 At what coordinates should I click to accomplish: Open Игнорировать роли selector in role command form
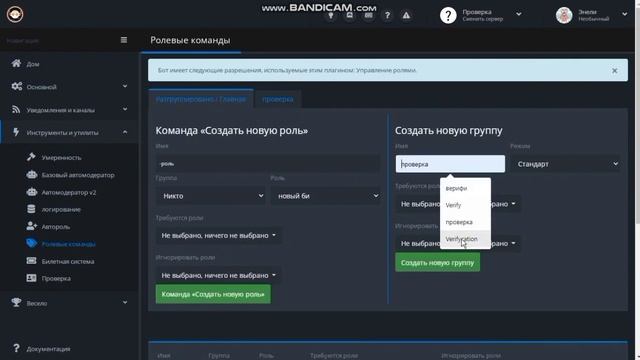coord(218,276)
